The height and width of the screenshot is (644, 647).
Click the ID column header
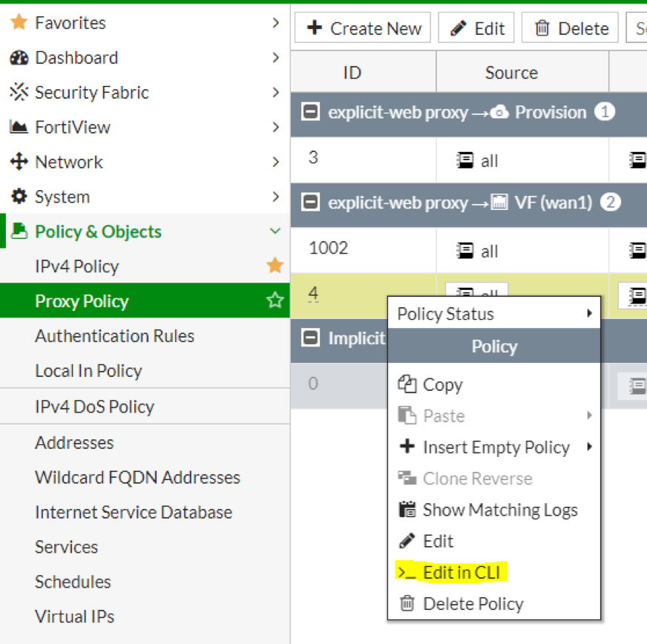[x=363, y=73]
